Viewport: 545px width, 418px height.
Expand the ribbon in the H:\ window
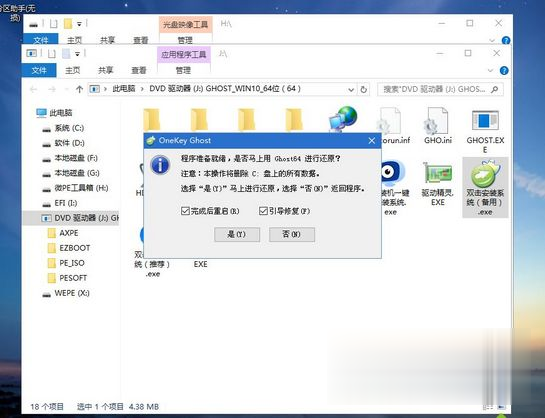click(492, 41)
